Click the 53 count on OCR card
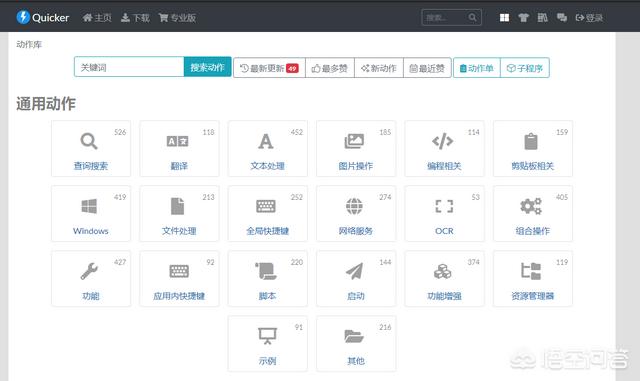Image resolution: width=640 pixels, height=381 pixels. click(476, 197)
